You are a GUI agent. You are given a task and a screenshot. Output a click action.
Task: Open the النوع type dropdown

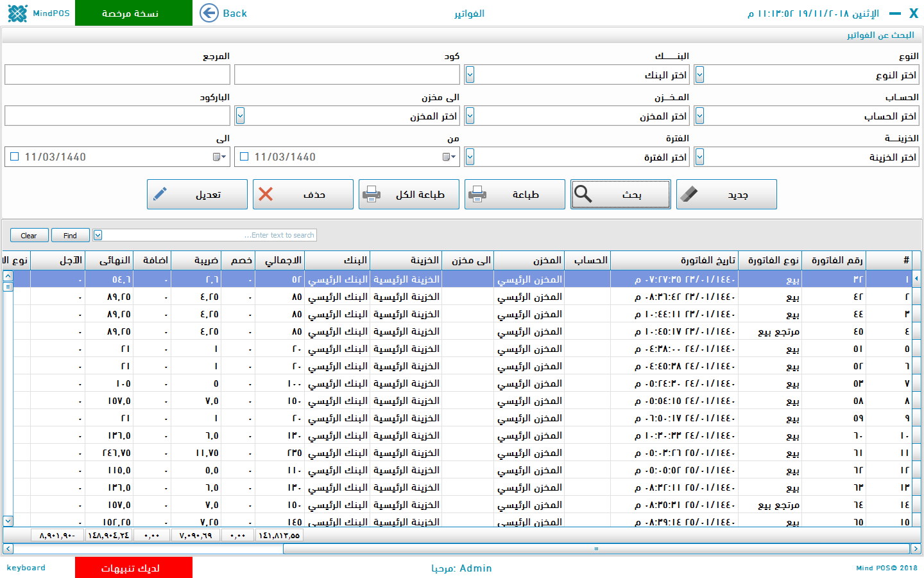699,75
